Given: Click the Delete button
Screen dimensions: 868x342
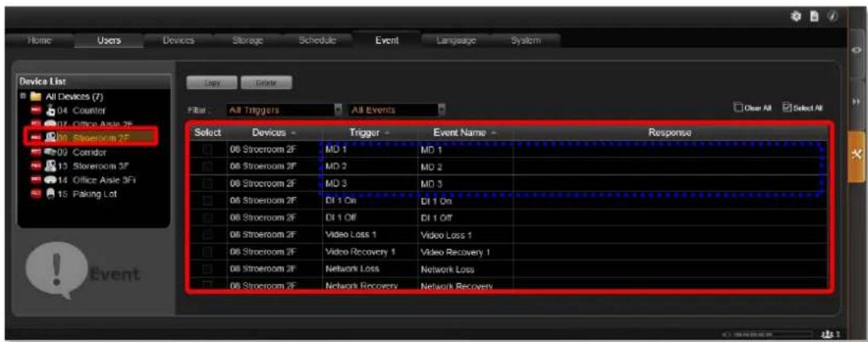Looking at the screenshot, I should click(266, 83).
